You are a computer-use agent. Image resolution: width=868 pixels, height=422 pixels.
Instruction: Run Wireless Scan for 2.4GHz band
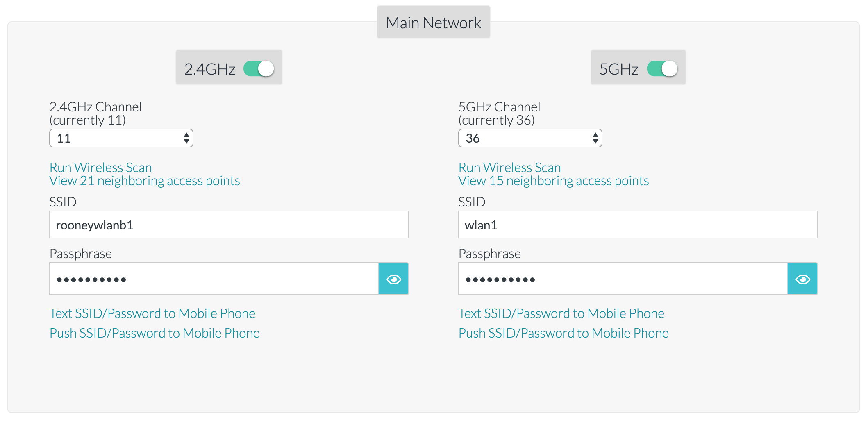click(101, 168)
